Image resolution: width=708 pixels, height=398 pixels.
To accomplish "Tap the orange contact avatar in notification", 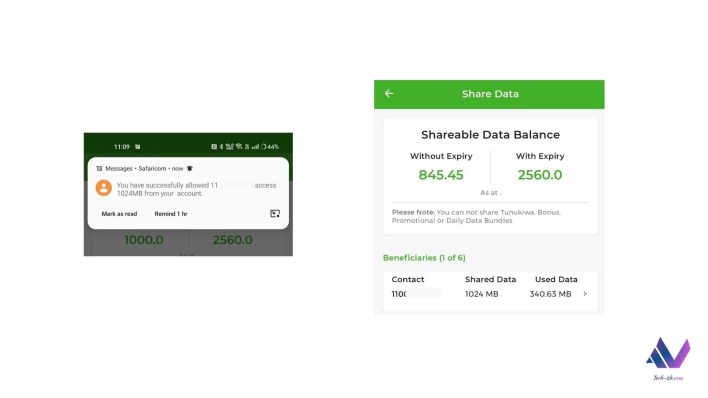I will 103,187.
